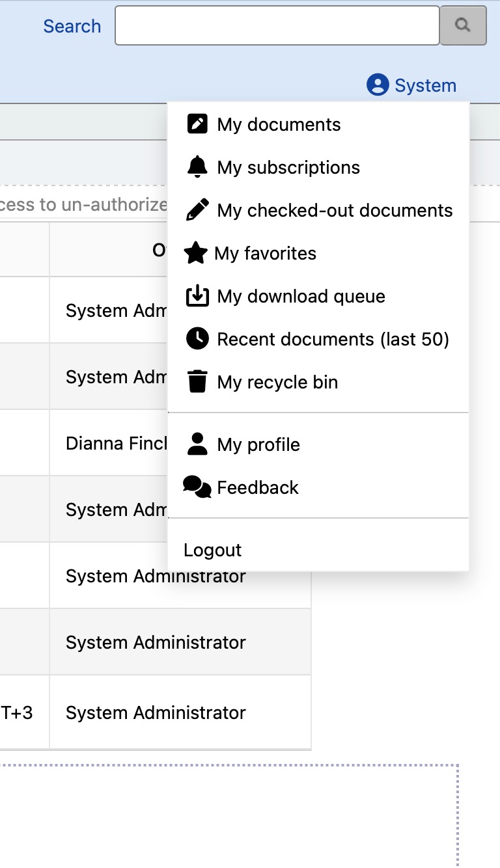Select My documents from the menu

pos(279,124)
